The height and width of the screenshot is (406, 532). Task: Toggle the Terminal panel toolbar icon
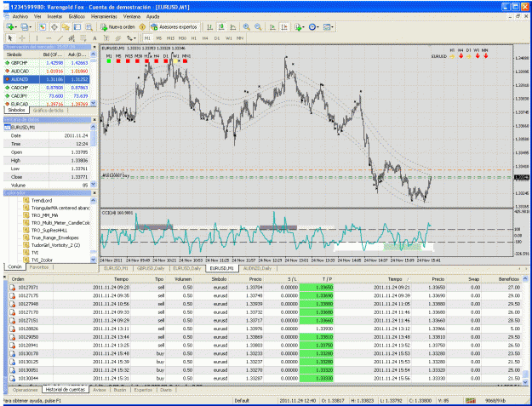77,27
